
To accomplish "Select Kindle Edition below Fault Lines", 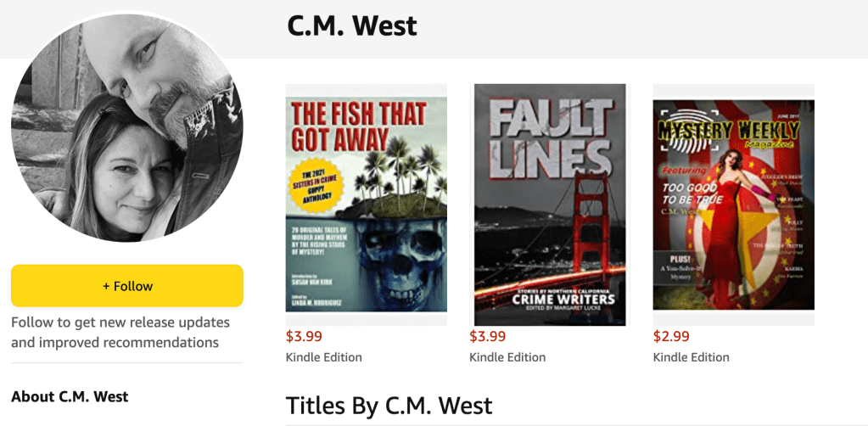I will [507, 357].
